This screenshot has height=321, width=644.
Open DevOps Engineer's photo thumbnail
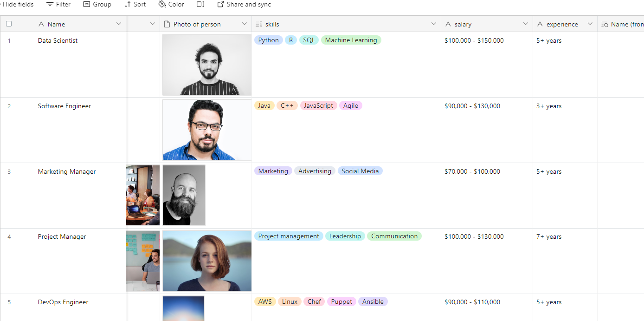(183, 308)
